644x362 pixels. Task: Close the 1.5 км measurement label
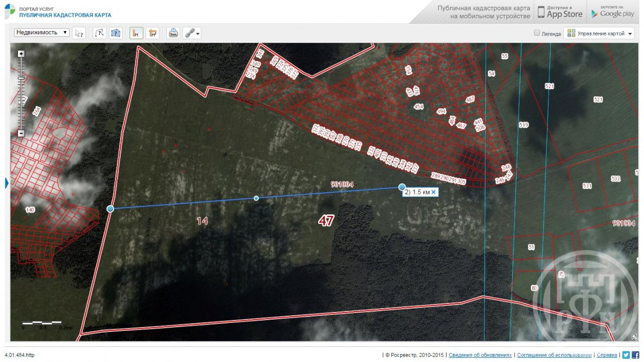pyautogui.click(x=434, y=192)
